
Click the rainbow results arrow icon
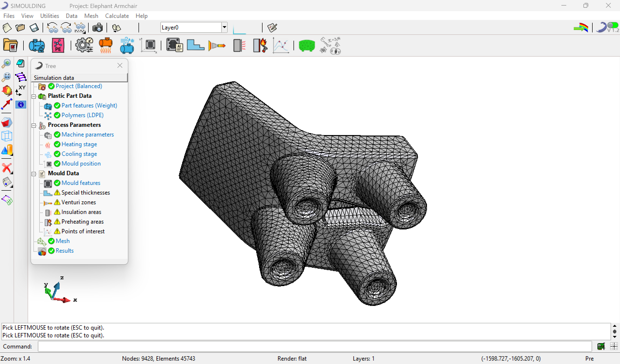pyautogui.click(x=581, y=27)
